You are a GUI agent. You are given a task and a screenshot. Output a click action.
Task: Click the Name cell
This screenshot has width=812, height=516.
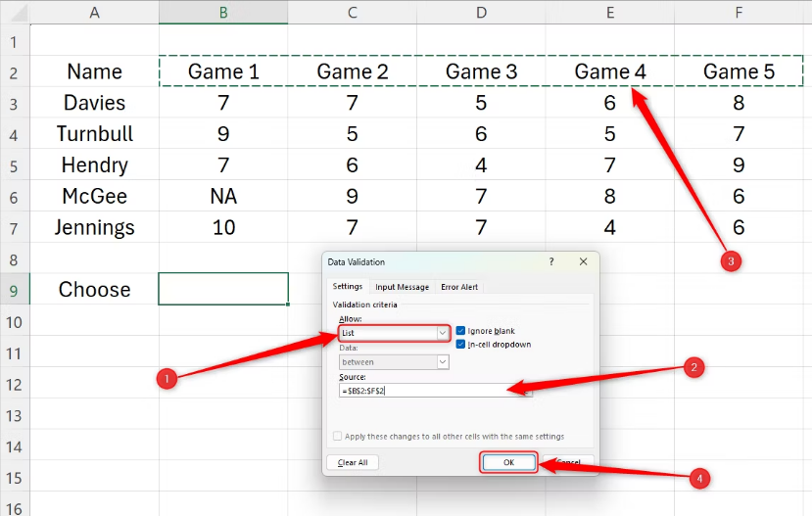pyautogui.click(x=94, y=71)
